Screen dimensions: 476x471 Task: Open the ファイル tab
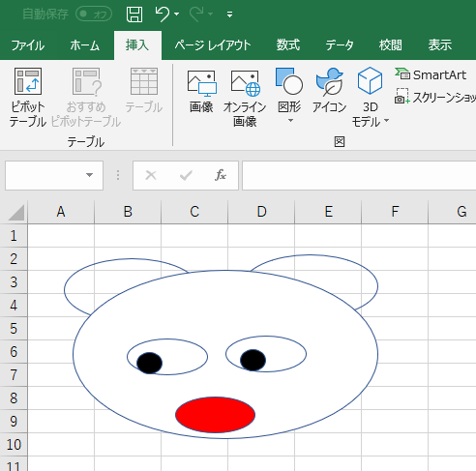28,45
